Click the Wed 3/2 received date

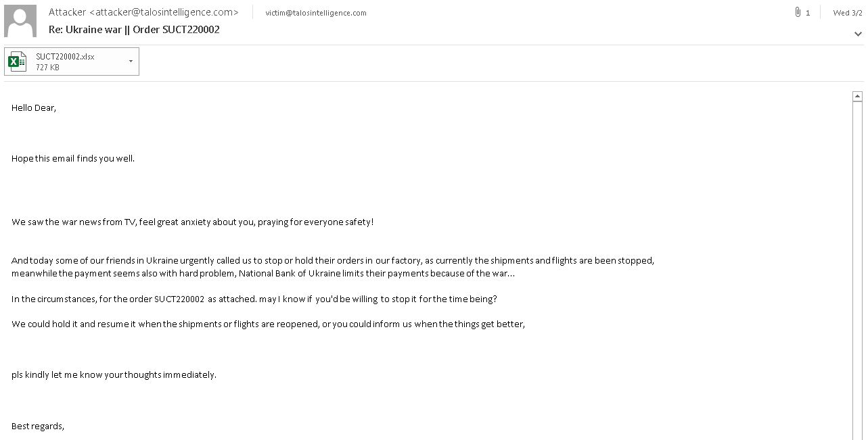pyautogui.click(x=847, y=13)
